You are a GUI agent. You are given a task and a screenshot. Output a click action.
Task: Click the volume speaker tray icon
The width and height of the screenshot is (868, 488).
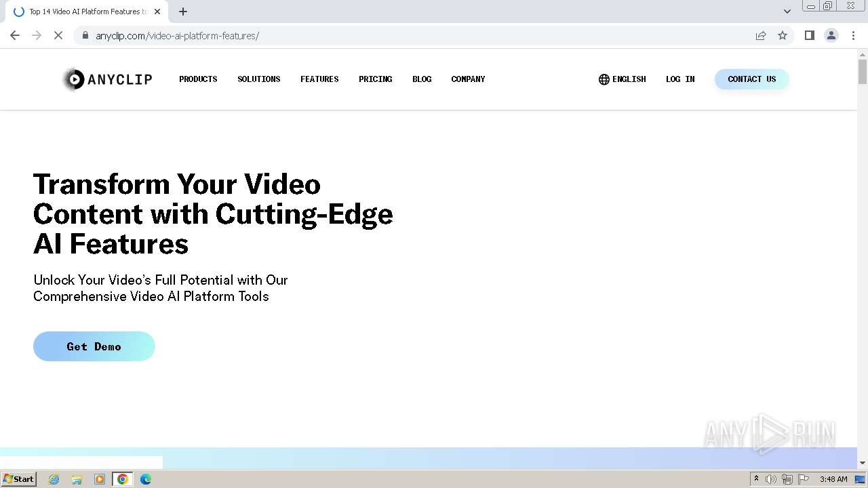tap(771, 479)
